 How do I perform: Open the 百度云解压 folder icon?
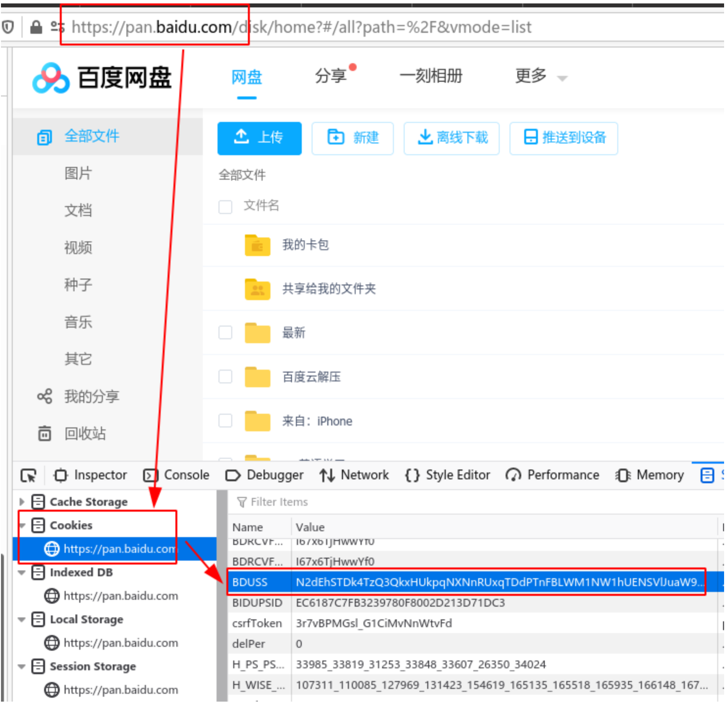coord(257,377)
